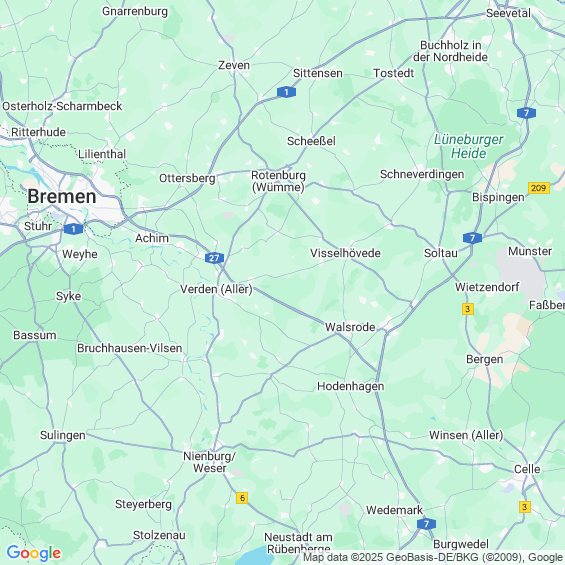The width and height of the screenshot is (565, 565).
Task: Click the A1 shield near Sittensen
Action: pyautogui.click(x=286, y=92)
